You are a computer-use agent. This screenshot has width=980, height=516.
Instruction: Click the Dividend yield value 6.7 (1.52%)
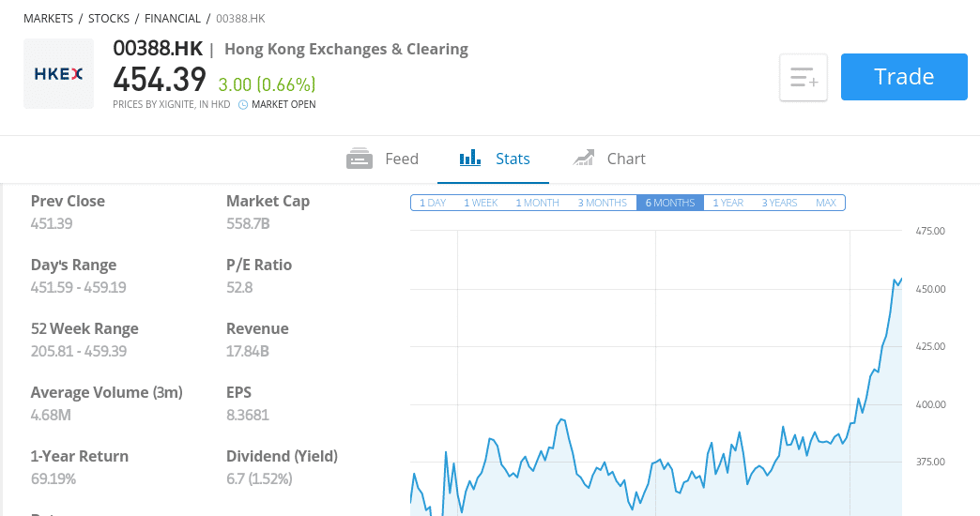click(259, 479)
